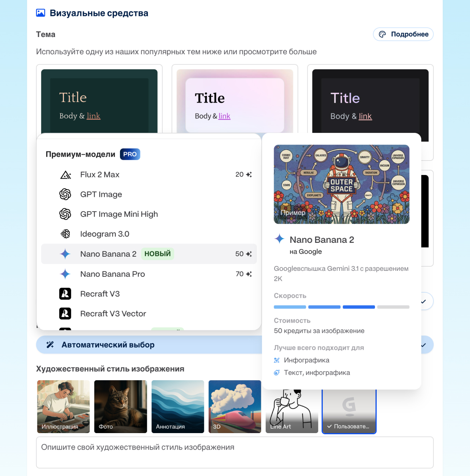Click the Nano Banana Pro sparkle icon
Image resolution: width=470 pixels, height=476 pixels.
[x=65, y=274]
